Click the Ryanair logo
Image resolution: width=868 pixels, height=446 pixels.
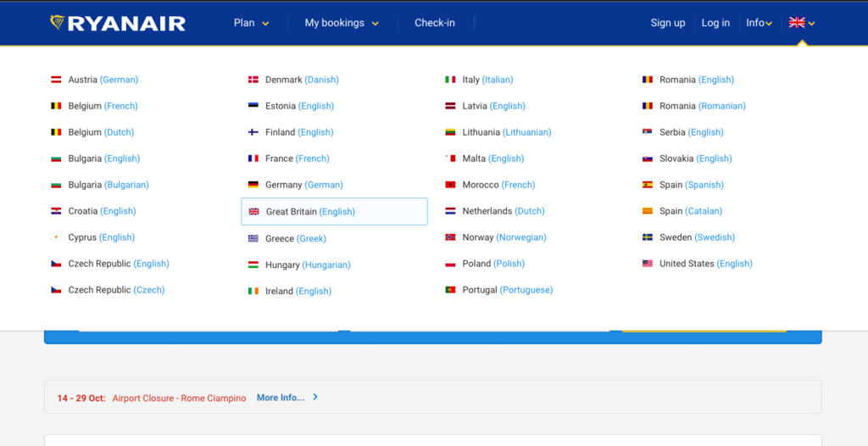coord(117,23)
